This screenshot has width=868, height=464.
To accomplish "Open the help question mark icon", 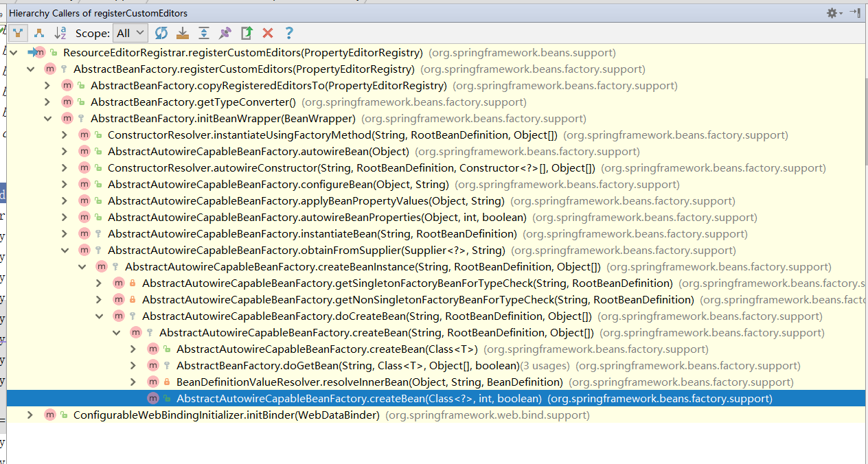I will (x=289, y=33).
